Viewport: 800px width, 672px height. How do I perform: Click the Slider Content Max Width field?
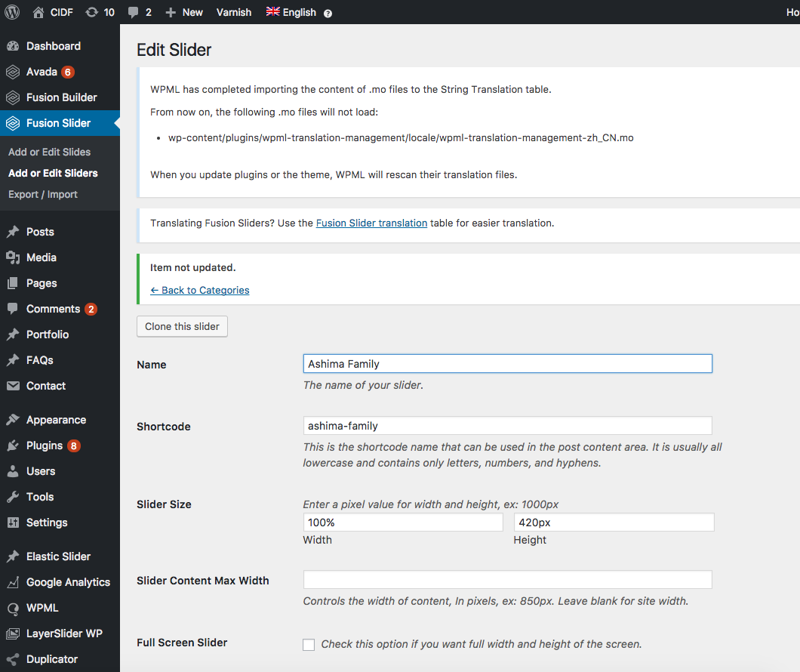click(508, 580)
